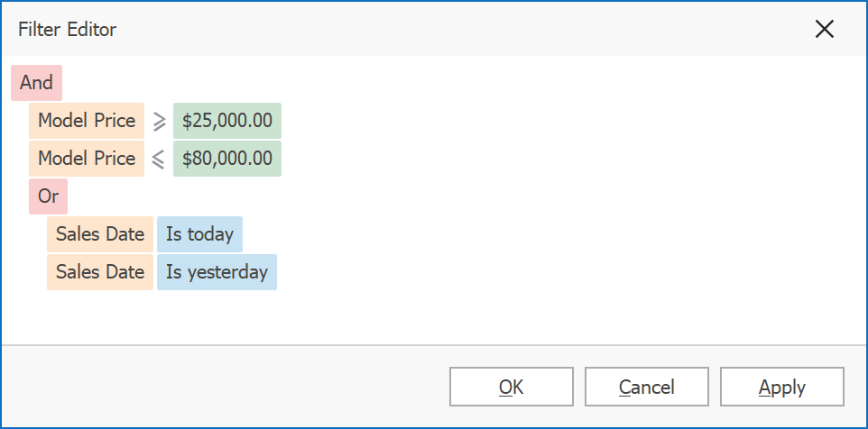Open the Or group operator menu
This screenshot has height=429, width=868.
tap(48, 196)
